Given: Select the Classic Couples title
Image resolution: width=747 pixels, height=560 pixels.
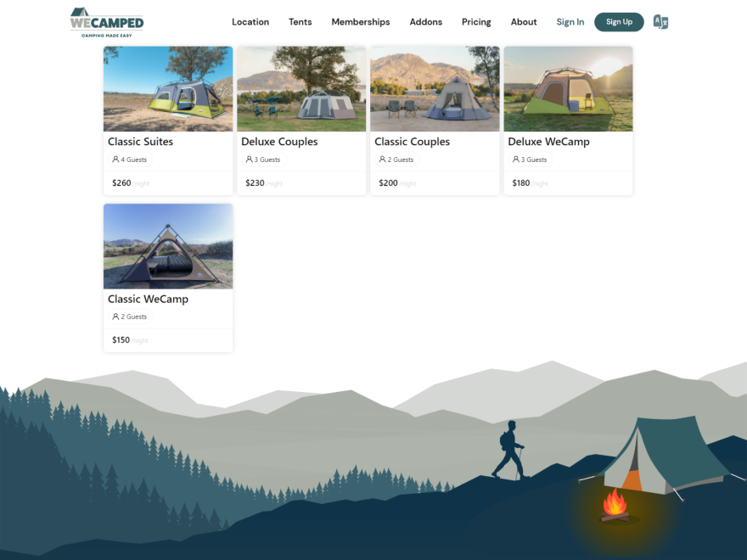Looking at the screenshot, I should point(412,142).
